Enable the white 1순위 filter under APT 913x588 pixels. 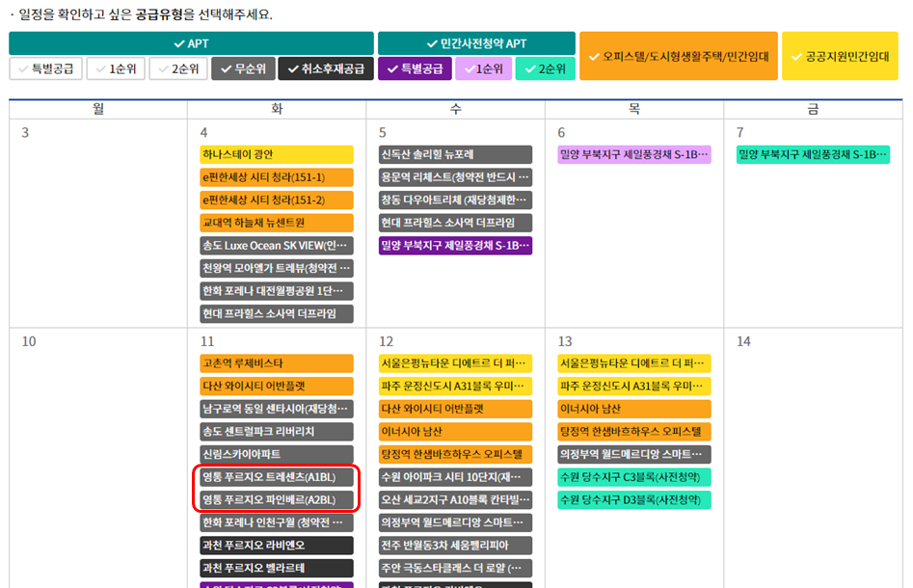point(116,68)
